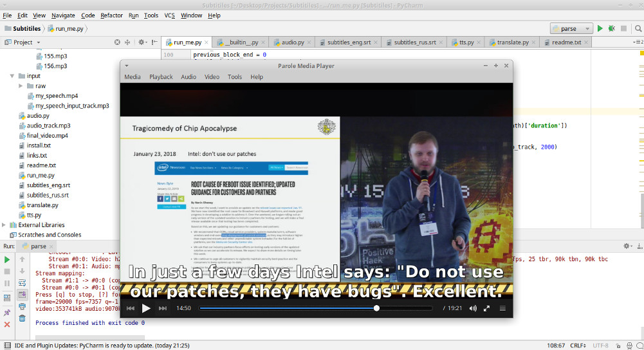Close the parse Run tab
Screen dimensions: 644x350
51,246
